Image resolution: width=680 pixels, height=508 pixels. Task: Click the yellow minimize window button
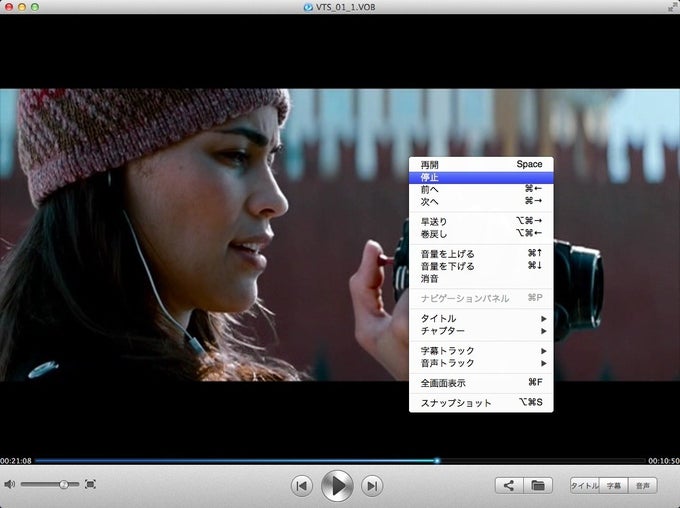click(22, 7)
